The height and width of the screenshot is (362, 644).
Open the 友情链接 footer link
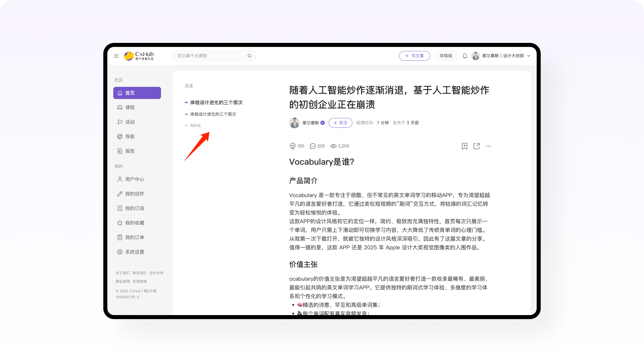coord(140,281)
